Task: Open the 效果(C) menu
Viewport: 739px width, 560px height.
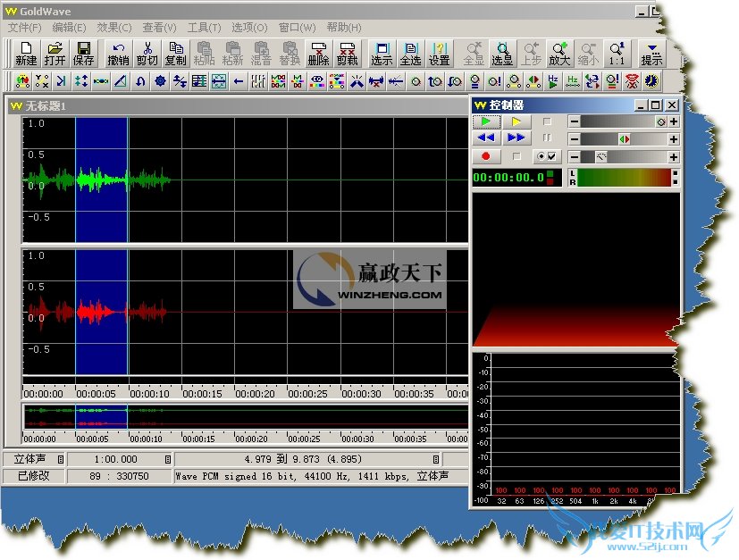Action: click(113, 28)
